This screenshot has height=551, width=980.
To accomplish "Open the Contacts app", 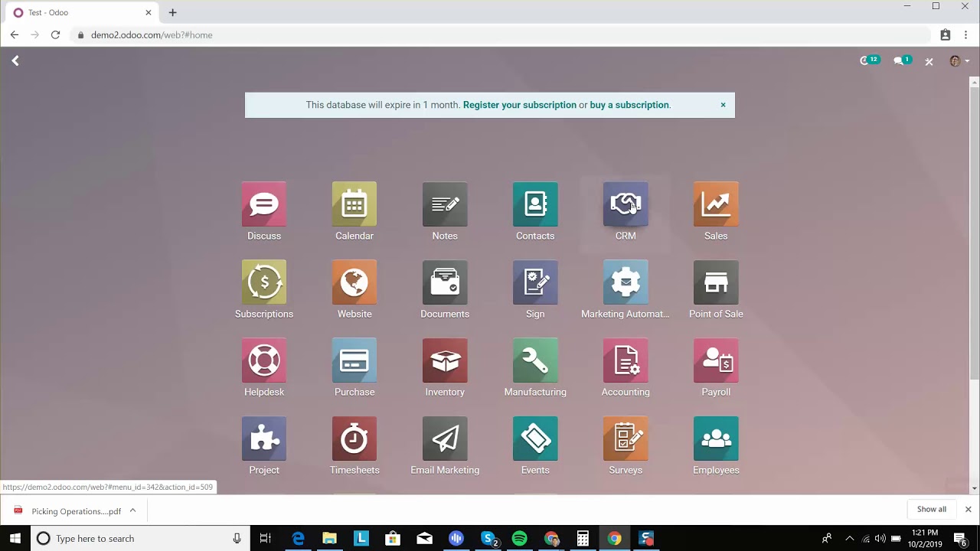I will (x=535, y=204).
